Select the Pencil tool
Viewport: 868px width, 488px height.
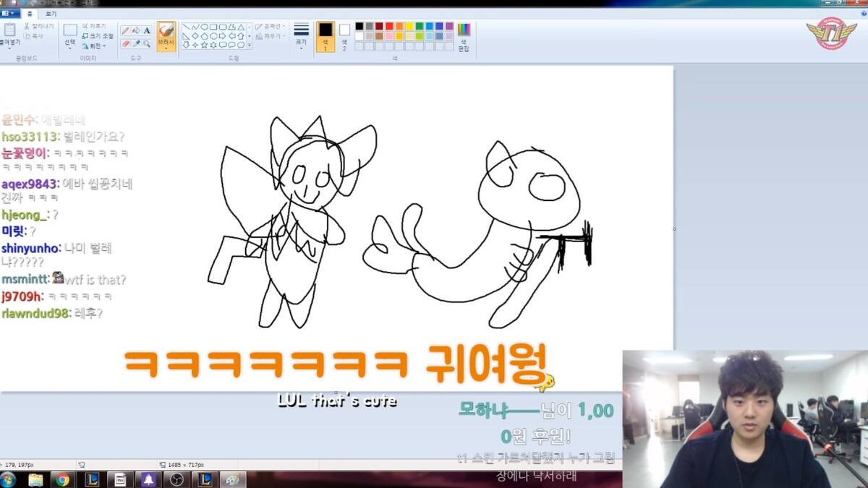click(x=125, y=30)
